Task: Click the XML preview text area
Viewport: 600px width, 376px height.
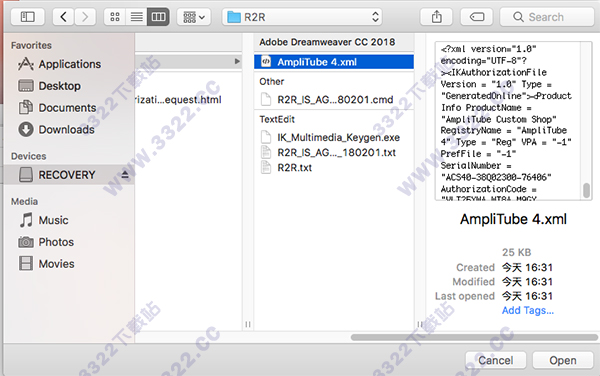Action: 507,121
